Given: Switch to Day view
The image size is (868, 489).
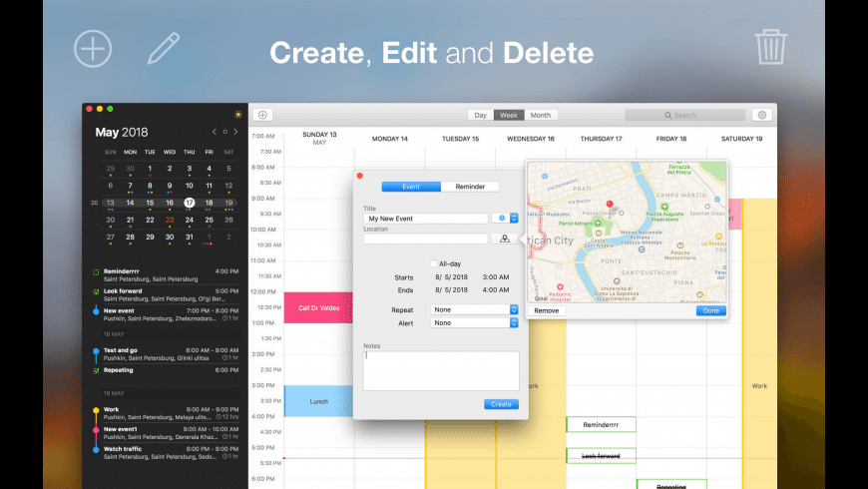Looking at the screenshot, I should [480, 115].
